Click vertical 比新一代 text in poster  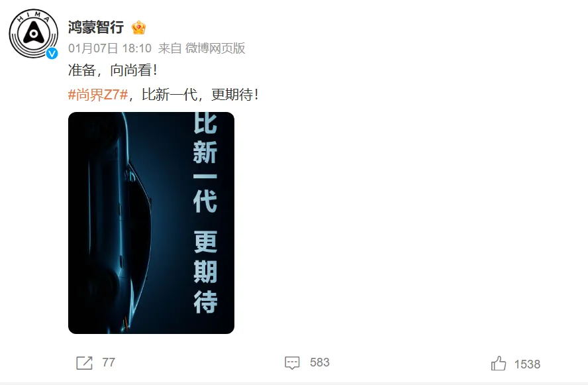click(205, 163)
